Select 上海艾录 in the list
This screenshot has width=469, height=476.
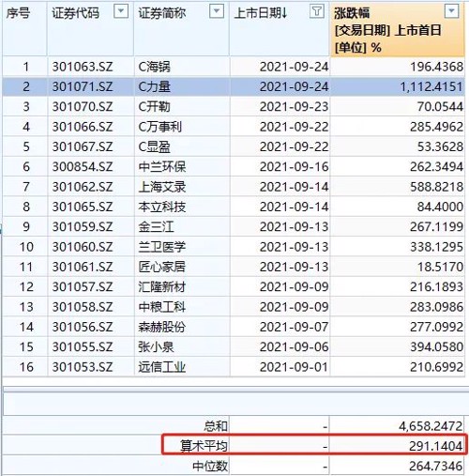click(162, 187)
